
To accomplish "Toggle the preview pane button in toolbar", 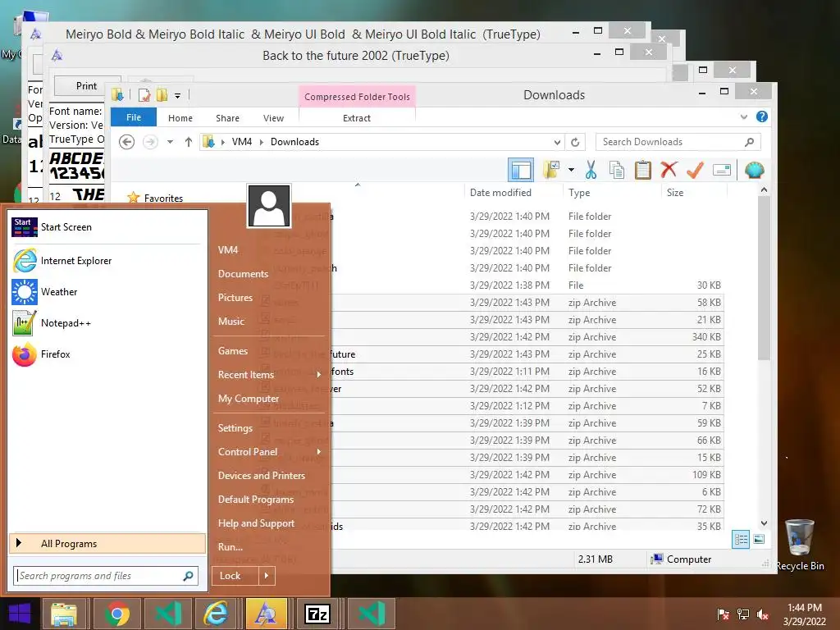I will click(521, 170).
